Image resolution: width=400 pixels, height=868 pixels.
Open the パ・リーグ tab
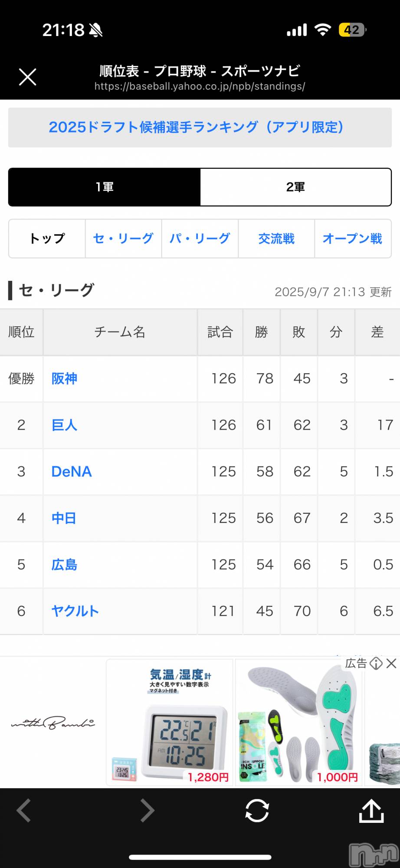200,239
